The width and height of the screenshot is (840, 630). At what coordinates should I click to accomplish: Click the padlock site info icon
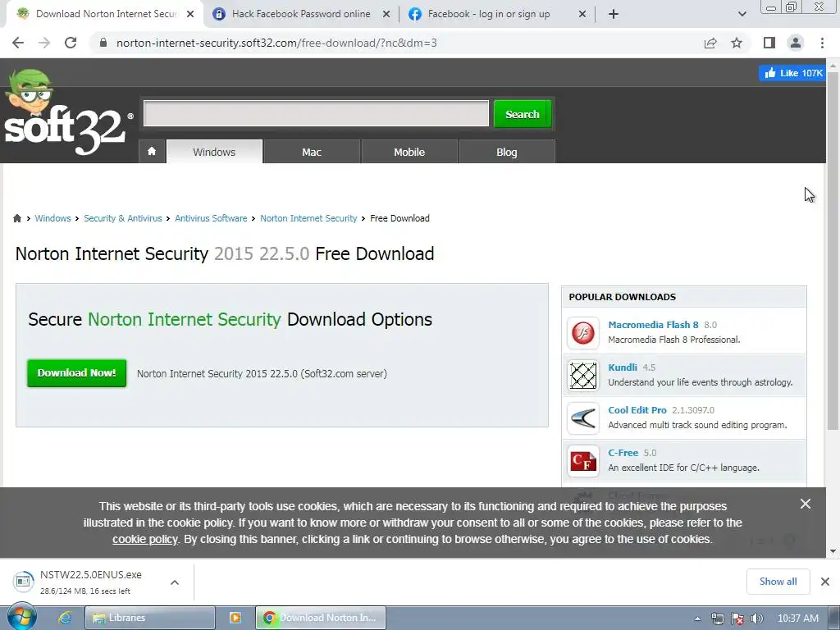[x=103, y=43]
